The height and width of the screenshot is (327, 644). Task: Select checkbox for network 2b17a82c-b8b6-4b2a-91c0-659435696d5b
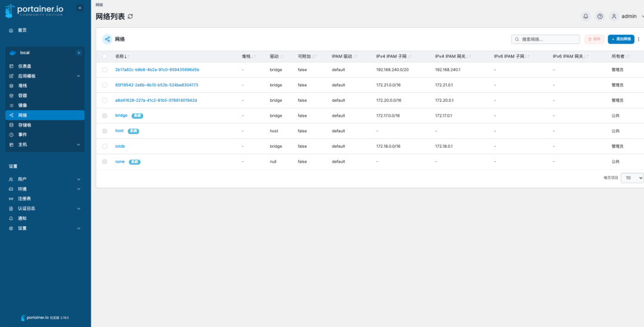click(105, 70)
